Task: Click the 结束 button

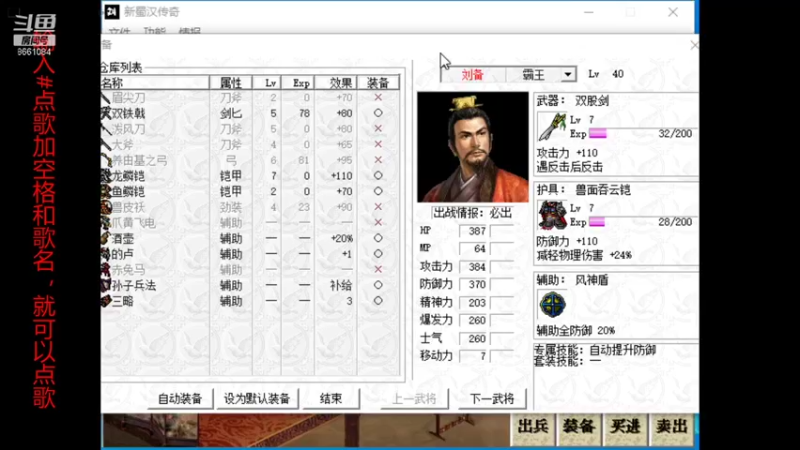Action: [331, 398]
